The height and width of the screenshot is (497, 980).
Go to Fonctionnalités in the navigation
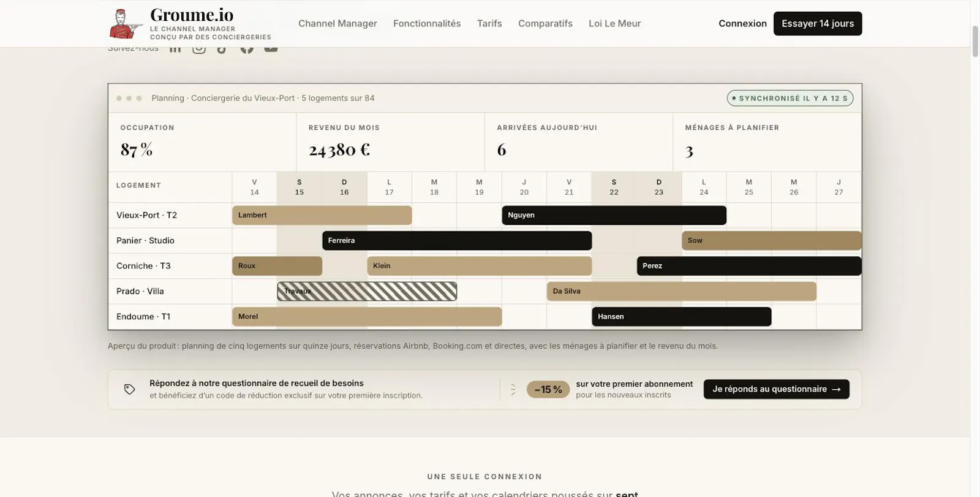click(x=427, y=23)
